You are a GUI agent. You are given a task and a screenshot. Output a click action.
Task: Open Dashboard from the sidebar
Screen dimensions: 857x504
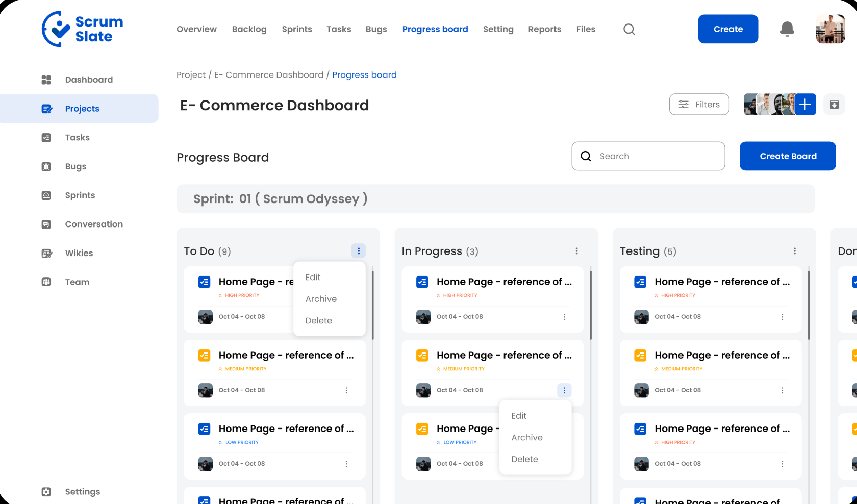click(89, 80)
